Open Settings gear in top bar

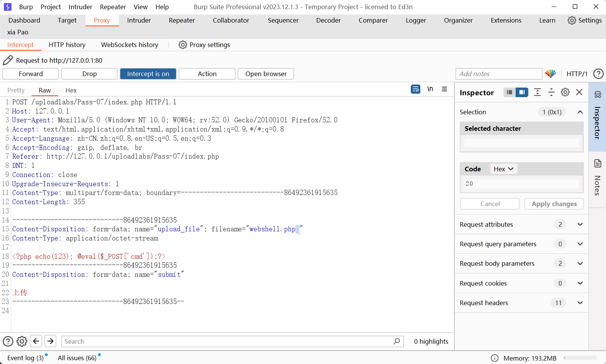pos(572,20)
